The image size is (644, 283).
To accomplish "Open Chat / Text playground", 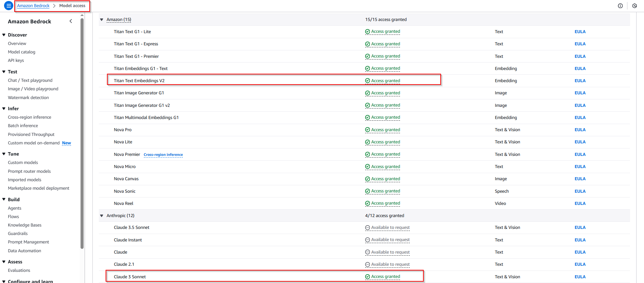I will (30, 80).
